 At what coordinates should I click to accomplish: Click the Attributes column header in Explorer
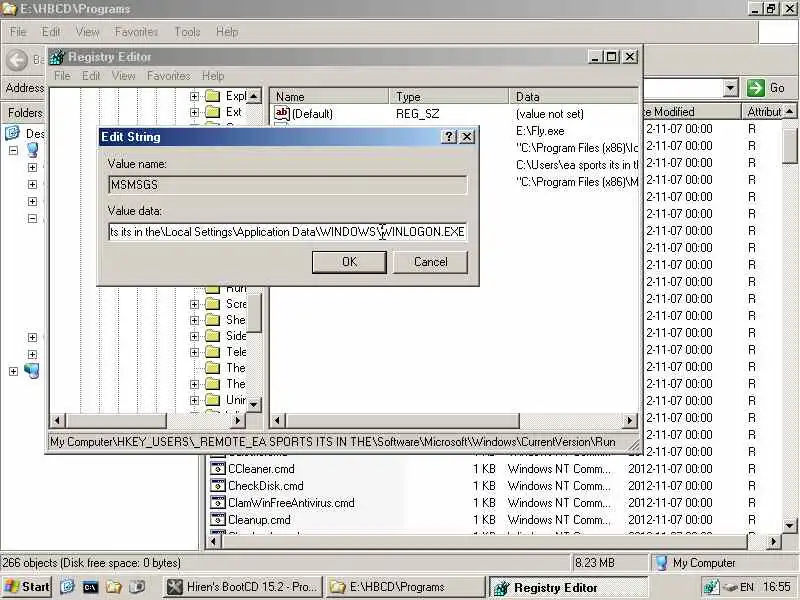point(763,112)
